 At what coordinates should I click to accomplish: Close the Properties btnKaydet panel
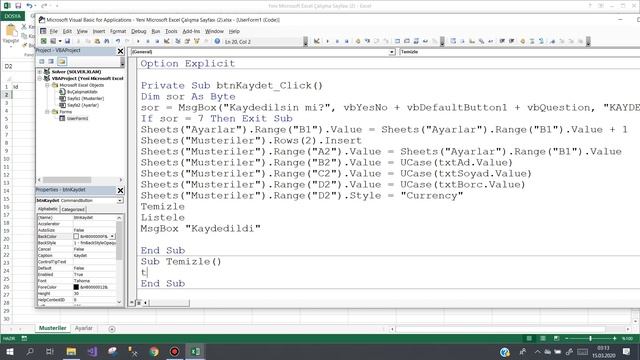[x=120, y=190]
